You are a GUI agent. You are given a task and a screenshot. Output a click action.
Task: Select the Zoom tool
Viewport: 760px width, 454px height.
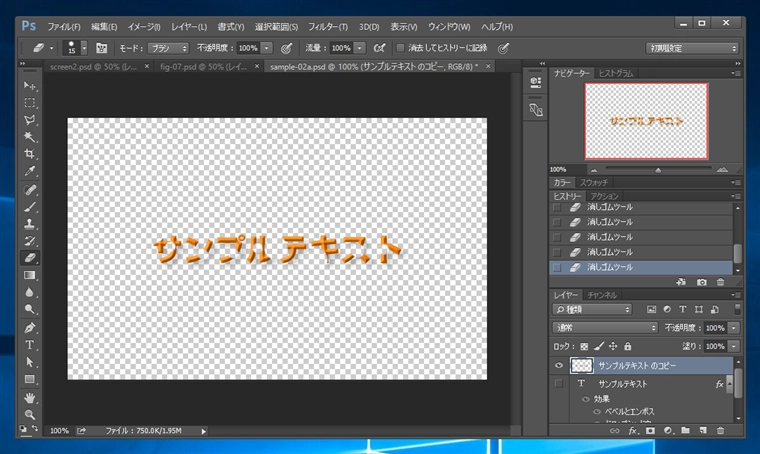(30, 415)
